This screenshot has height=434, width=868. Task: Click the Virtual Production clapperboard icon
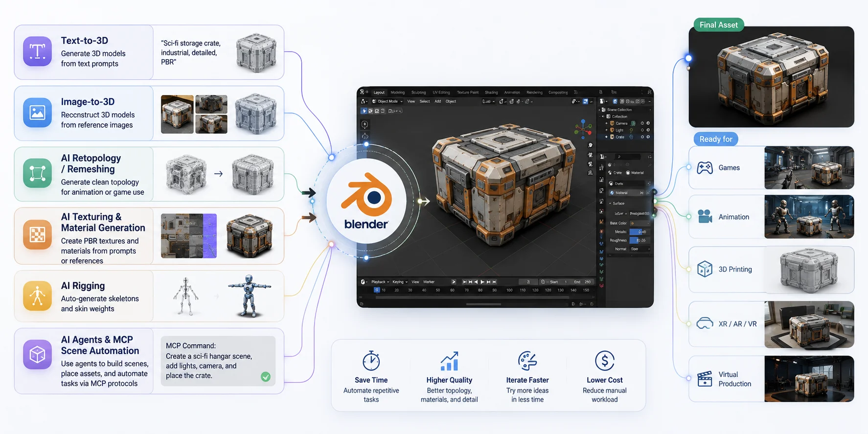pyautogui.click(x=705, y=379)
